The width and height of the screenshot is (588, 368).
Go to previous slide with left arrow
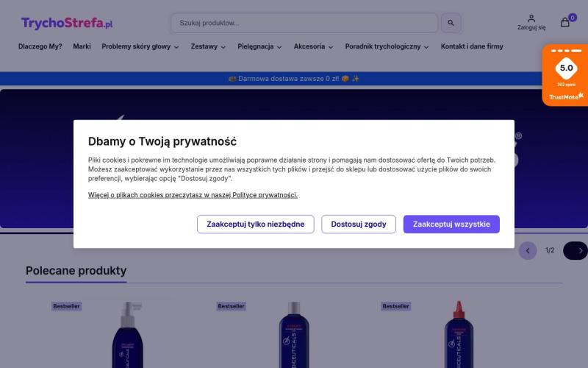[528, 251]
